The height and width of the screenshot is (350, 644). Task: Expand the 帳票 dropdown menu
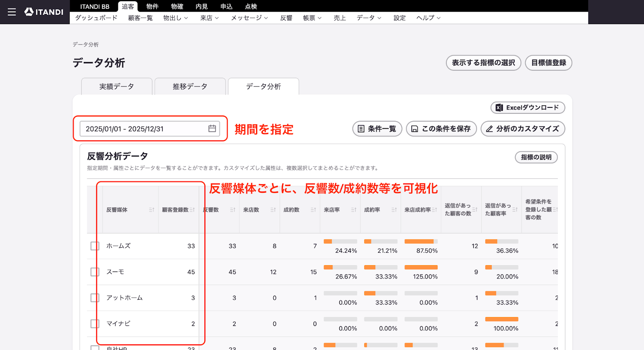click(x=312, y=18)
